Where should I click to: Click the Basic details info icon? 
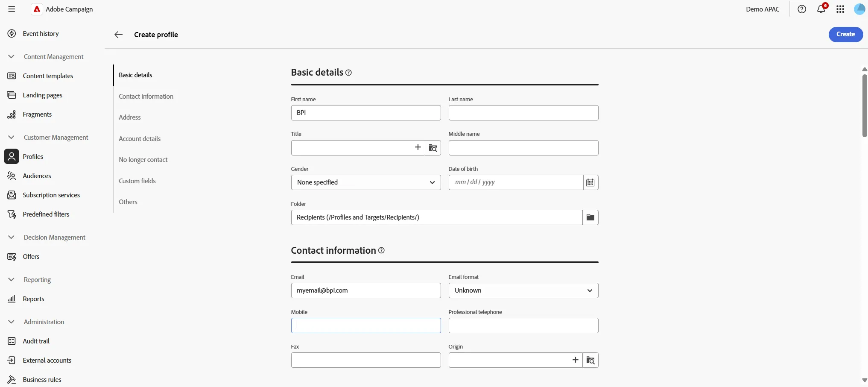pyautogui.click(x=348, y=73)
